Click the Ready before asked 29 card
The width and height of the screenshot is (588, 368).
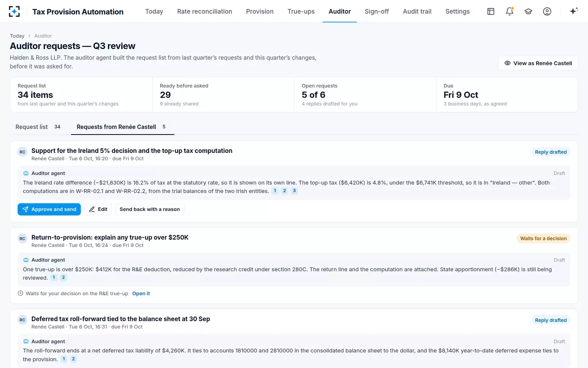pos(223,95)
